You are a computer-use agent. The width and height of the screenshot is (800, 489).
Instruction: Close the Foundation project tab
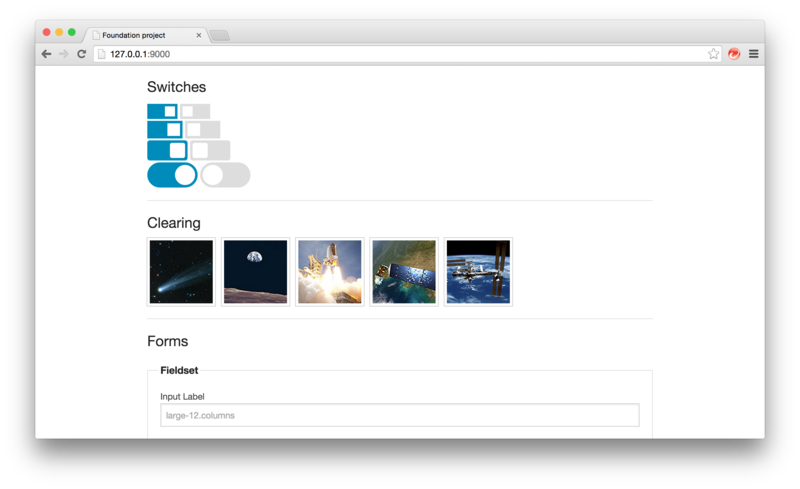tap(198, 35)
